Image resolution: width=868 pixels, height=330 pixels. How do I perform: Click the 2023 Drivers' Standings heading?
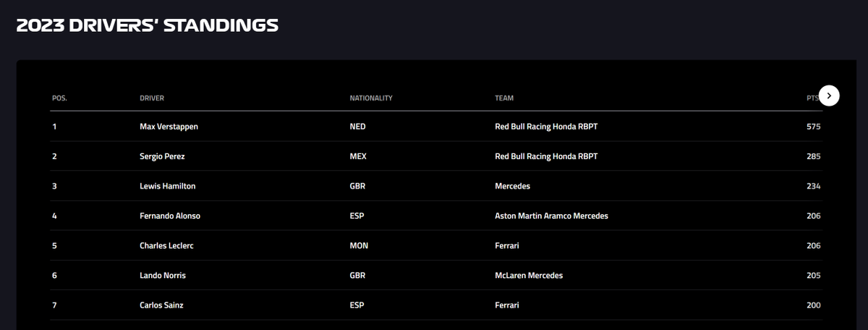148,25
